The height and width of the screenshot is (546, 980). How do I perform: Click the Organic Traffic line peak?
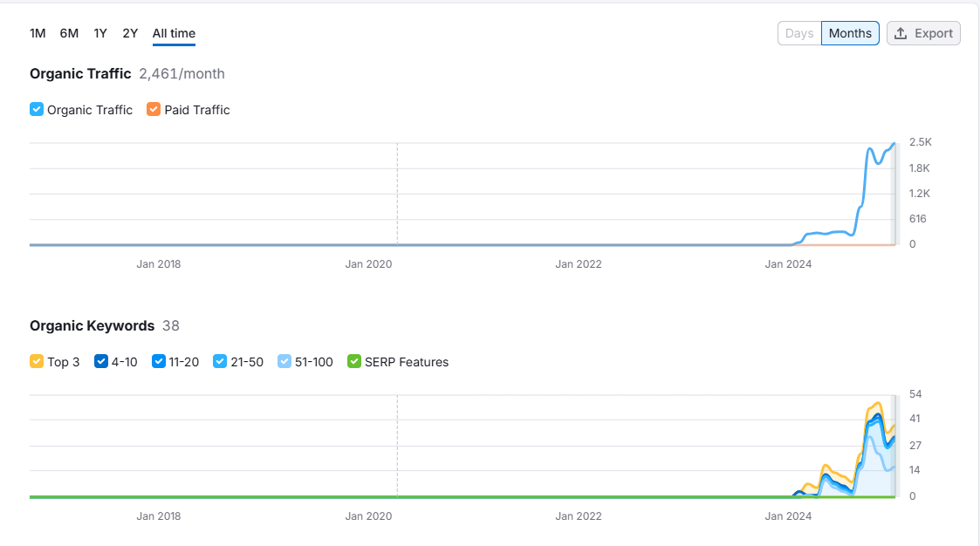click(x=893, y=144)
